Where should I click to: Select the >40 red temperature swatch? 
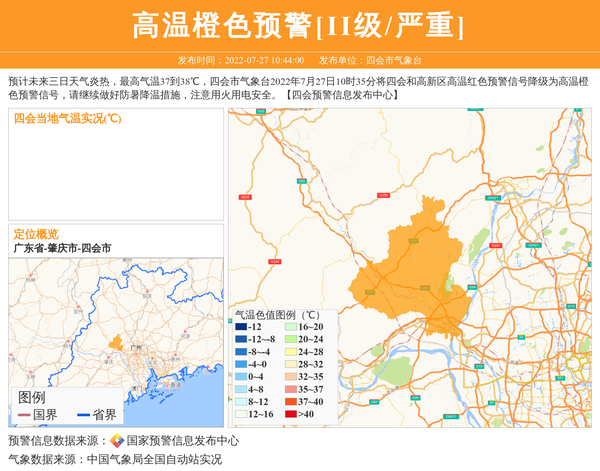(x=289, y=414)
